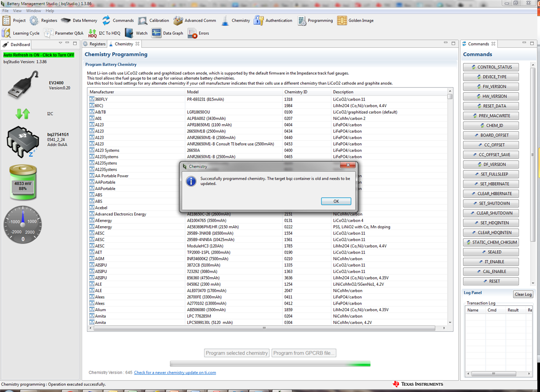Open Chemistry flask icon in toolbar
Viewport: 540px width, 392px height.
click(x=225, y=20)
